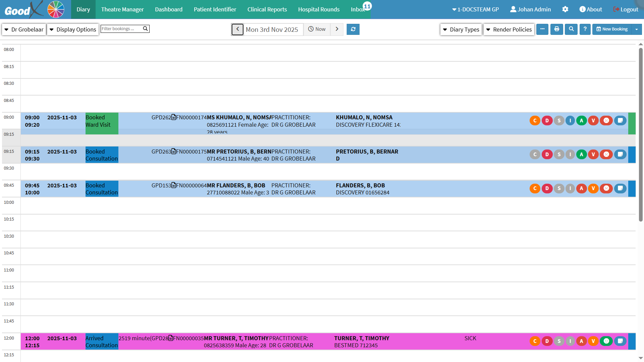The image size is (644, 362).
Task: Switch to Clinical Reports tab
Action: coord(267,9)
